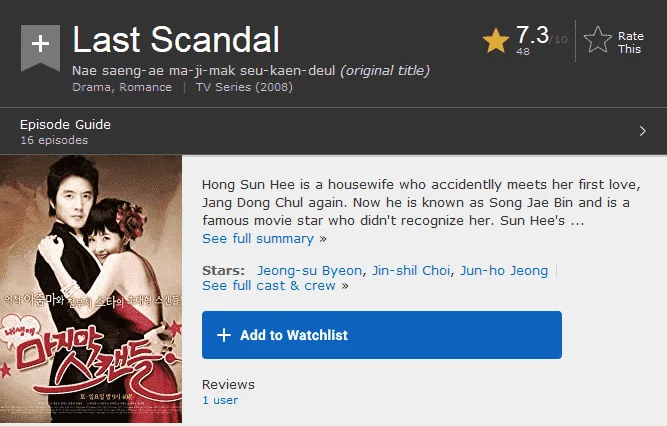Click the watchlist ribbon bookmark icon
This screenshot has width=667, height=426.
pos(40,48)
